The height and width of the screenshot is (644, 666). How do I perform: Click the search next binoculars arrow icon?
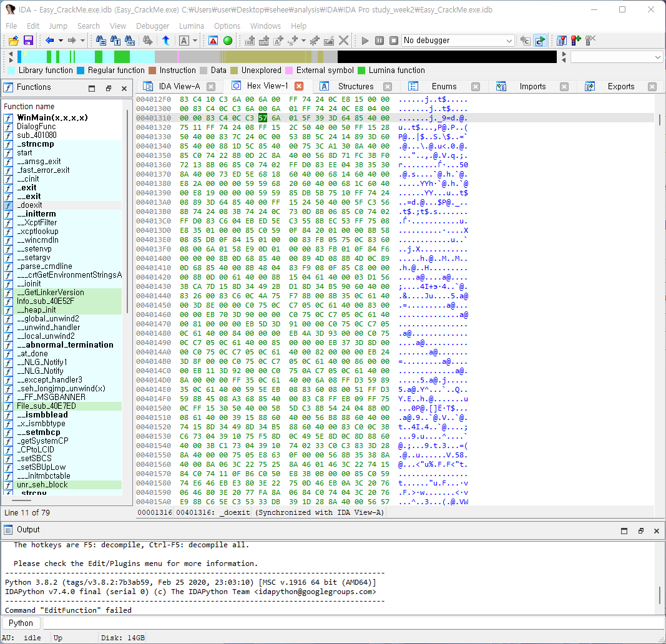pos(147,41)
